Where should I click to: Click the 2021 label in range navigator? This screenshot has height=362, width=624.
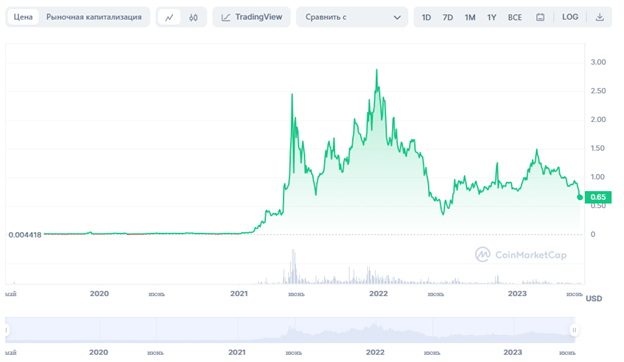click(237, 352)
